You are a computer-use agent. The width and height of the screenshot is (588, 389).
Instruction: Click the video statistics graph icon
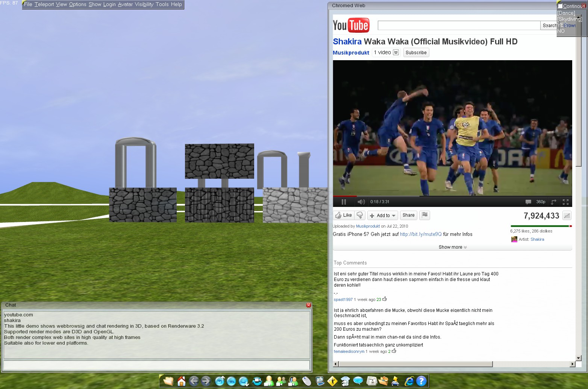[x=567, y=216]
